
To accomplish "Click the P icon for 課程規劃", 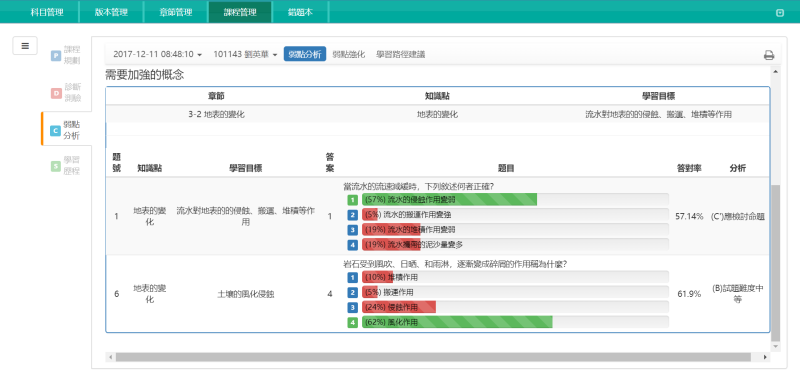I will (56, 56).
